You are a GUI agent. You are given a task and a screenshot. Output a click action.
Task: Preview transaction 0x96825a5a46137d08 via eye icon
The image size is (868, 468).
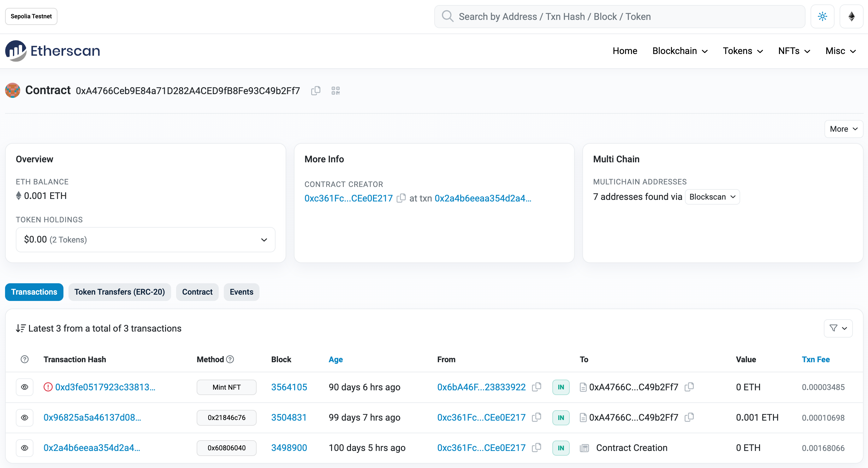25,417
